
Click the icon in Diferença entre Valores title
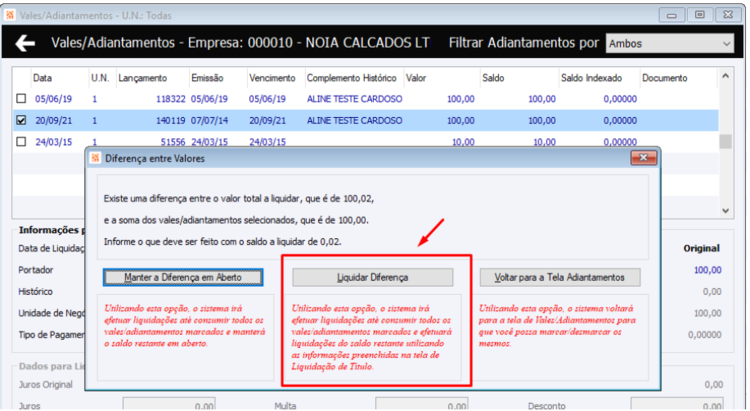point(95,158)
